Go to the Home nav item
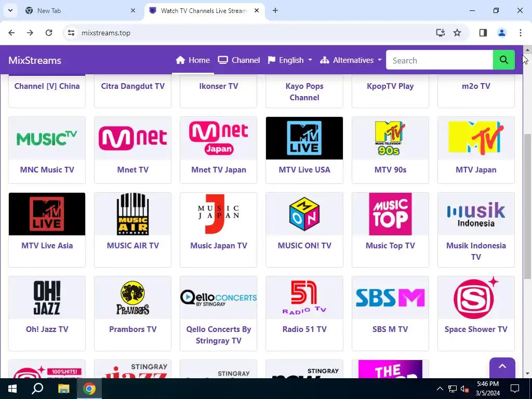The width and height of the screenshot is (532, 399). click(193, 60)
